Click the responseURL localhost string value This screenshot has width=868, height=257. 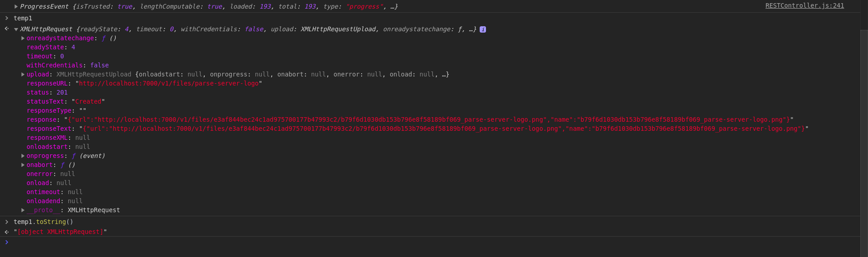pyautogui.click(x=169, y=83)
